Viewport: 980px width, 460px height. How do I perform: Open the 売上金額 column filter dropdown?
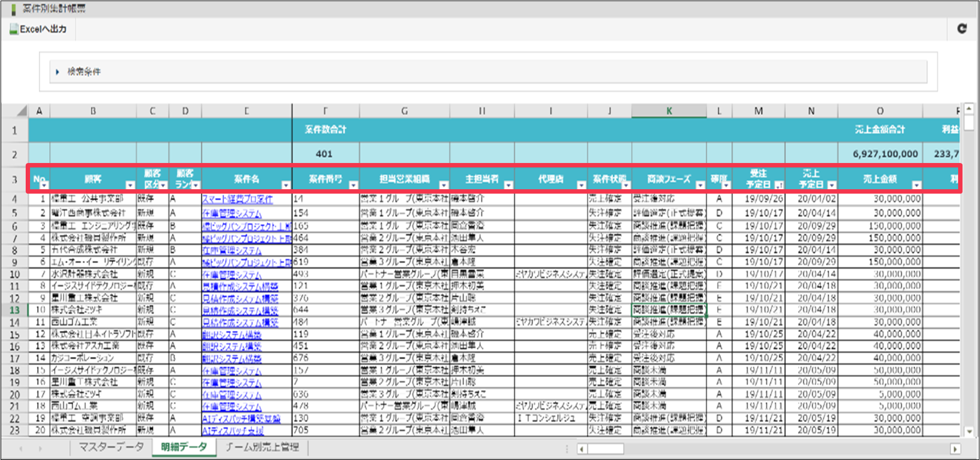(917, 185)
